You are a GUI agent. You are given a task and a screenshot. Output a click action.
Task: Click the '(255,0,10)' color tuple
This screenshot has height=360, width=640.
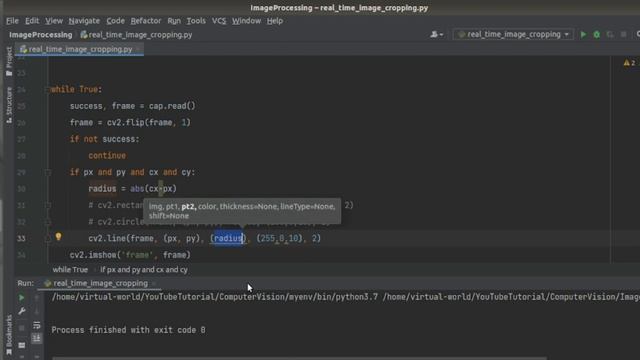(x=280, y=238)
